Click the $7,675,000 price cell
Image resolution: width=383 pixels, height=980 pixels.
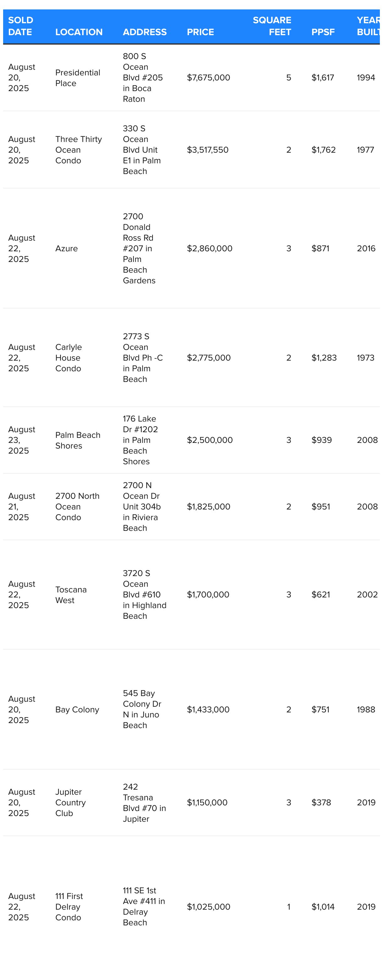click(x=208, y=78)
